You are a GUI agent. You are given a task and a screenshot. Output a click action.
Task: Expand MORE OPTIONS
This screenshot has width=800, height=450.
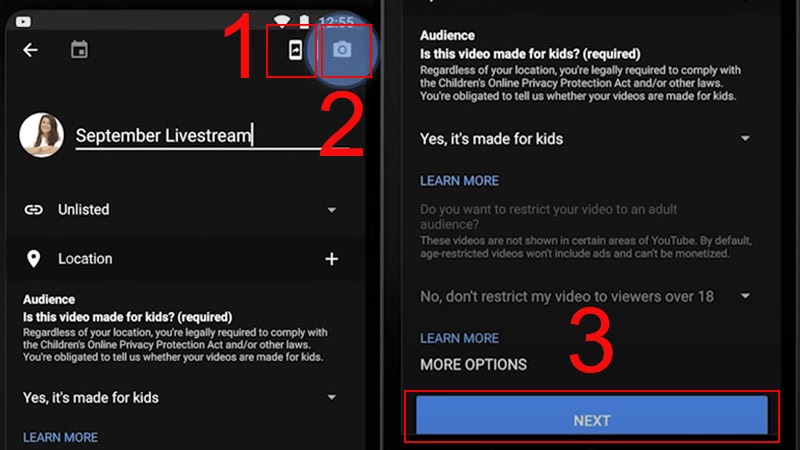click(x=473, y=364)
